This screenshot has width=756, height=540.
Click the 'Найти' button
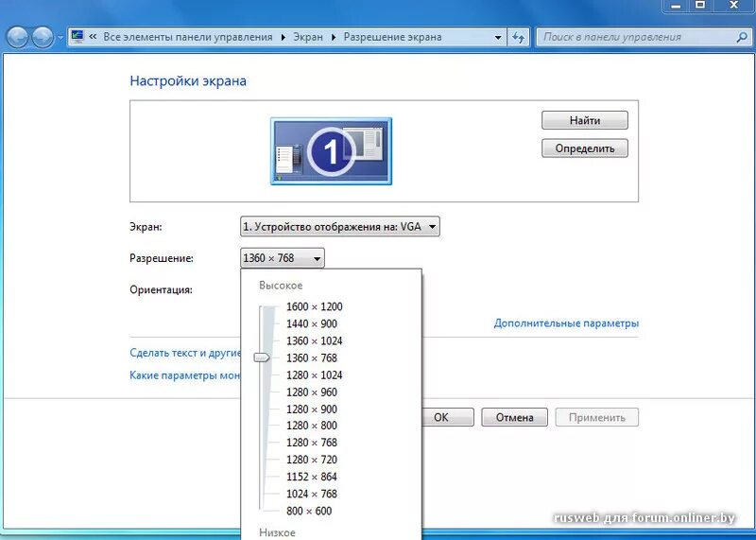[585, 120]
